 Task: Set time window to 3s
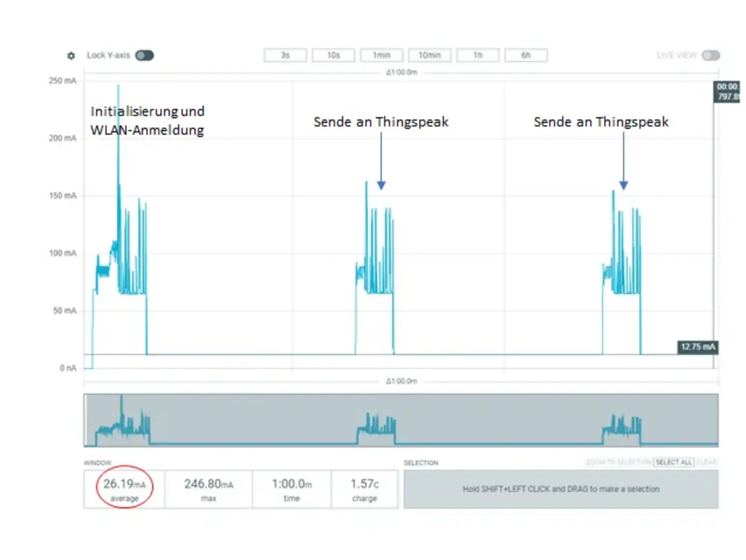click(x=285, y=55)
